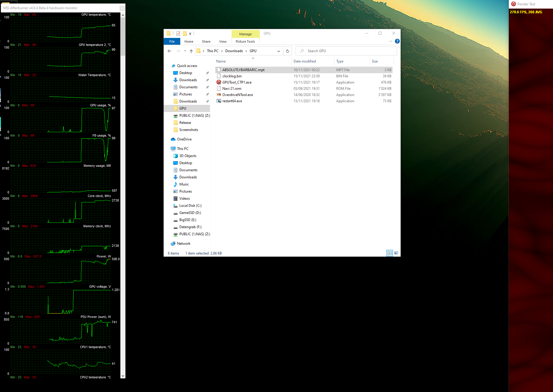Open the GPUTool_CTP1.exe file icon
The image size is (553, 392).
click(x=219, y=82)
